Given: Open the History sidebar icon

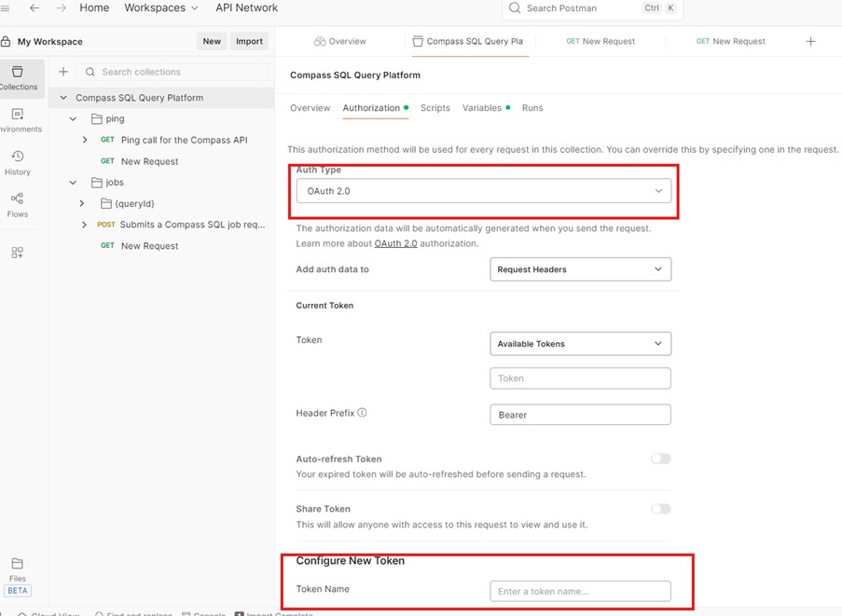Looking at the screenshot, I should click(x=18, y=163).
